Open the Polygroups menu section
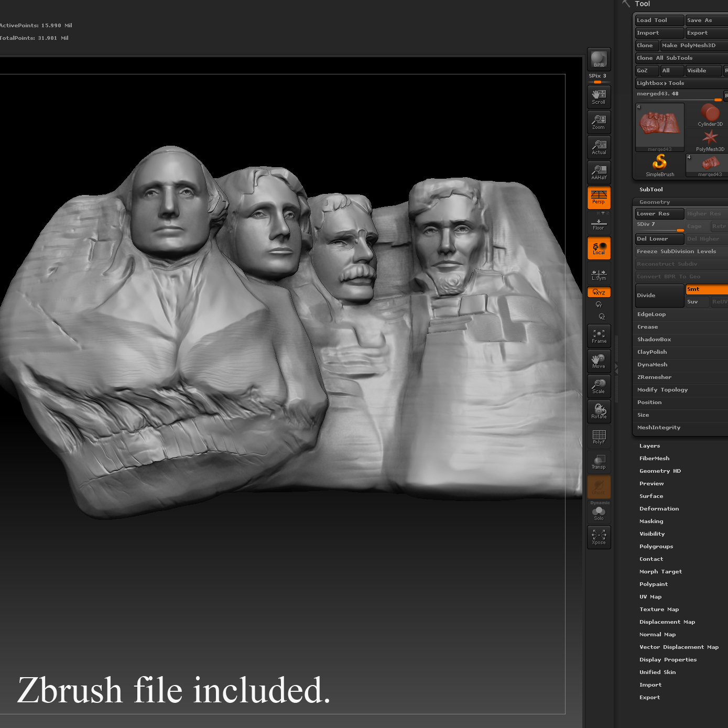 click(x=656, y=547)
